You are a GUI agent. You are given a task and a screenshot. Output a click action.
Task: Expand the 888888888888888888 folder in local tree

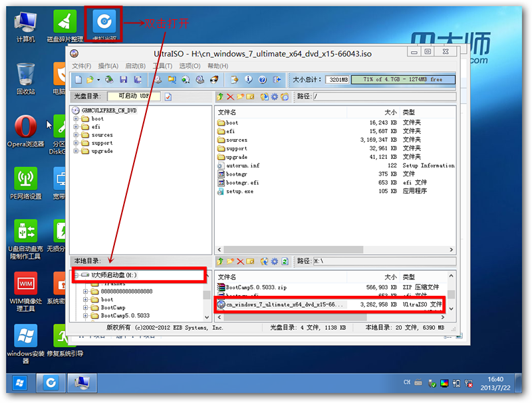(86, 291)
